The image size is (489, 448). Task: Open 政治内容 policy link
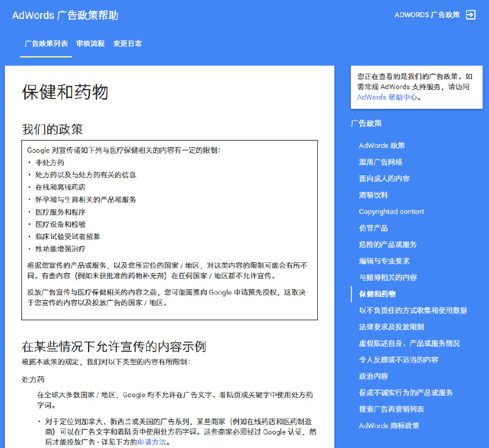pyautogui.click(x=373, y=376)
